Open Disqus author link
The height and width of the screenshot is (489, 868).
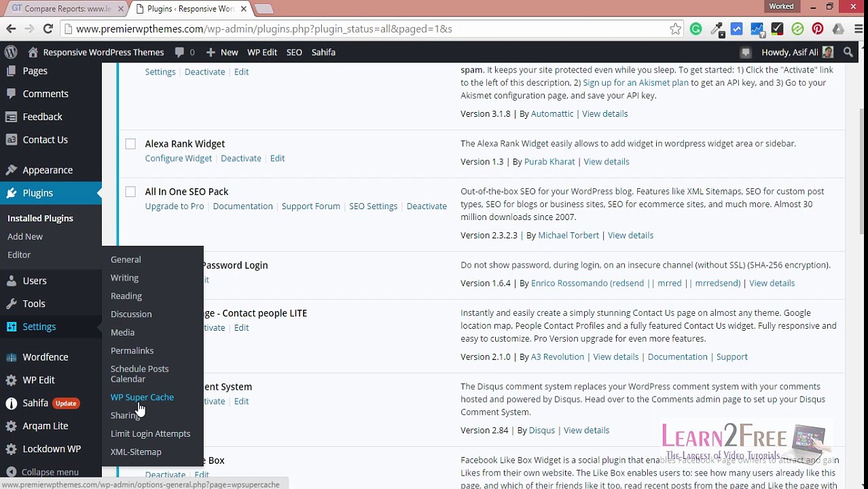(x=542, y=431)
